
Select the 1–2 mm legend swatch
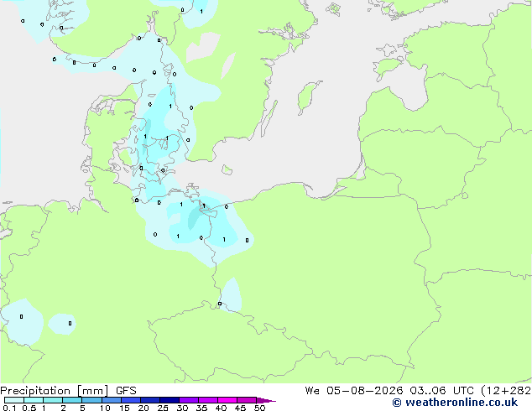(x=53, y=400)
